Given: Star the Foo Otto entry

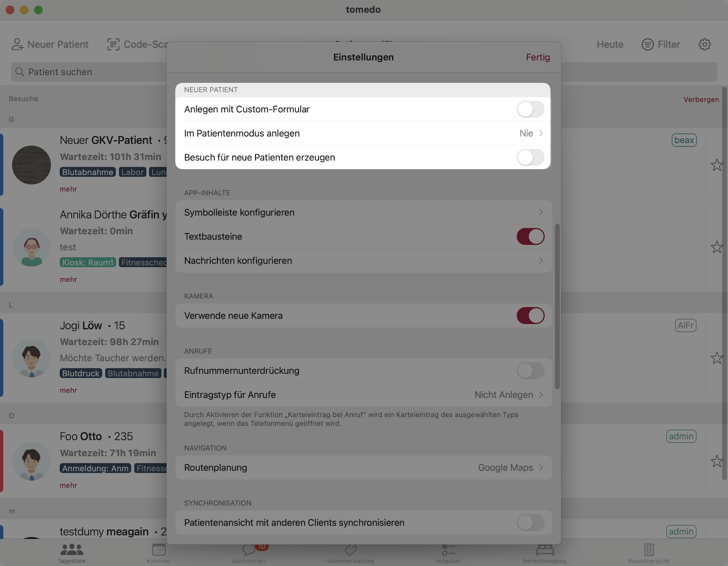Looking at the screenshot, I should [x=717, y=461].
